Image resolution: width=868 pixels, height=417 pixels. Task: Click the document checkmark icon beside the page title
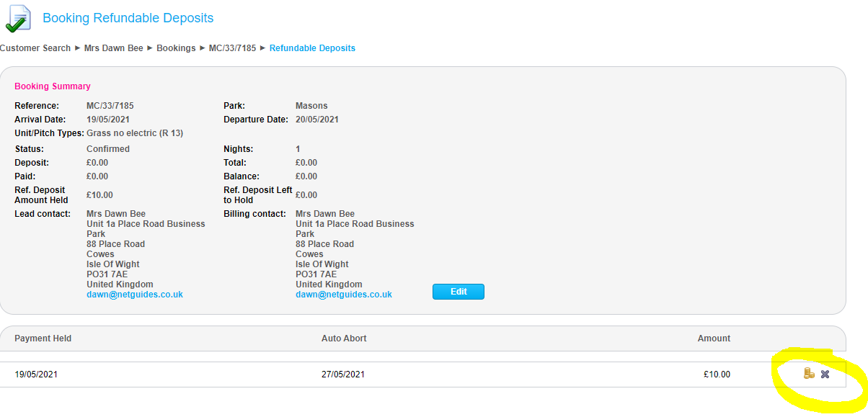coord(18,19)
